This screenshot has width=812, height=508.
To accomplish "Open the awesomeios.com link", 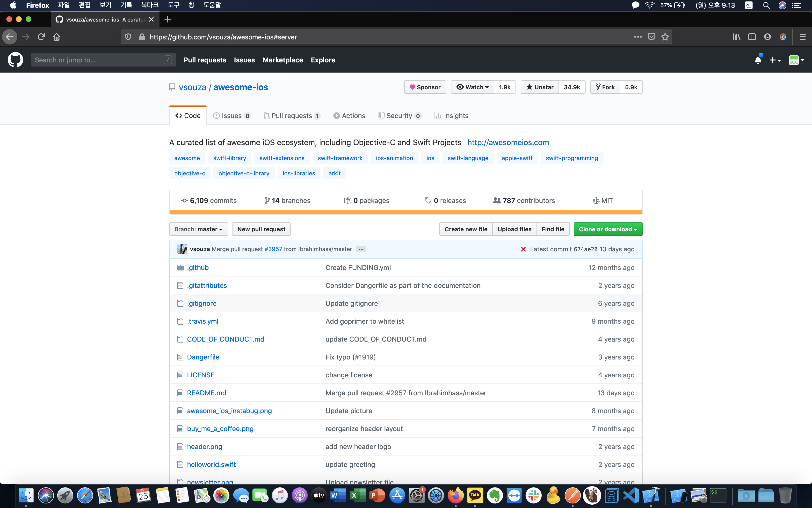I will 508,142.
